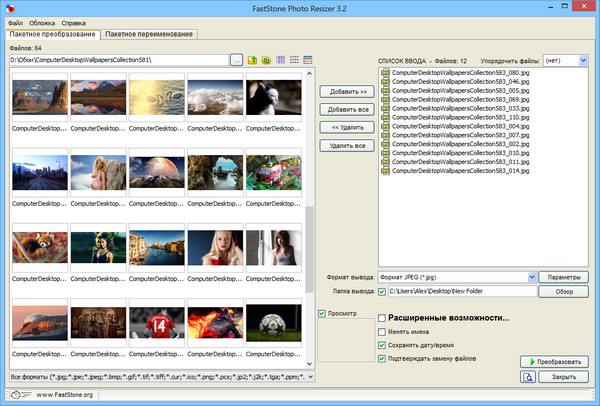600x406 pixels.
Task: Toggle Сохранять дату/время checkbox
Action: click(381, 345)
